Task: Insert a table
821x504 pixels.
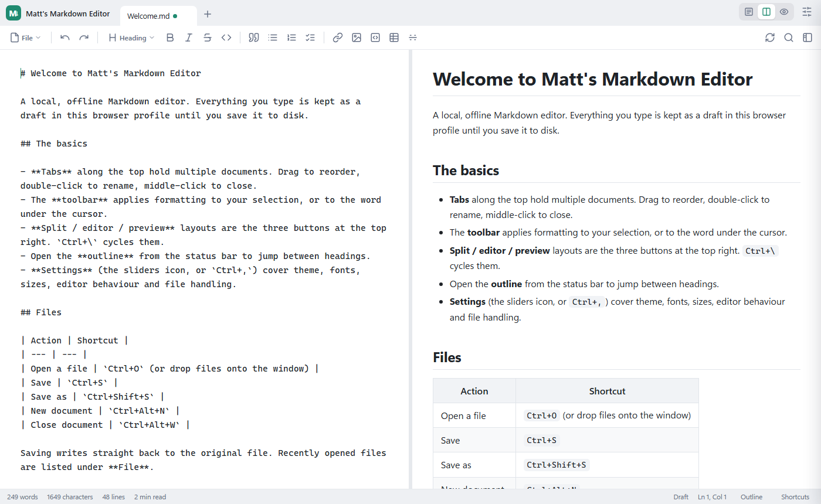Action: [394, 38]
